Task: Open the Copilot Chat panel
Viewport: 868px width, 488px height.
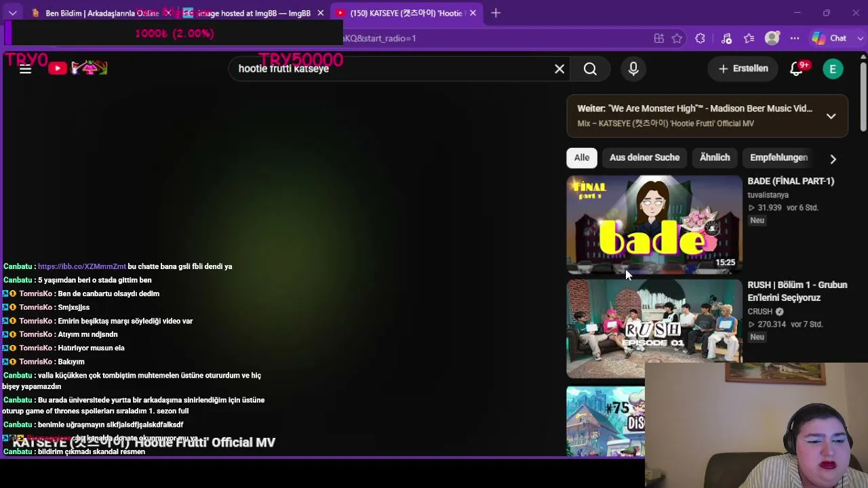Action: tap(830, 38)
